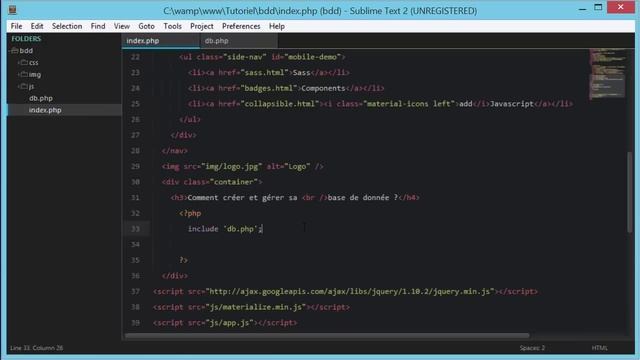Click the horizontal scrollbar thumb
Viewport: 640px width, 360px height.
click(327, 336)
